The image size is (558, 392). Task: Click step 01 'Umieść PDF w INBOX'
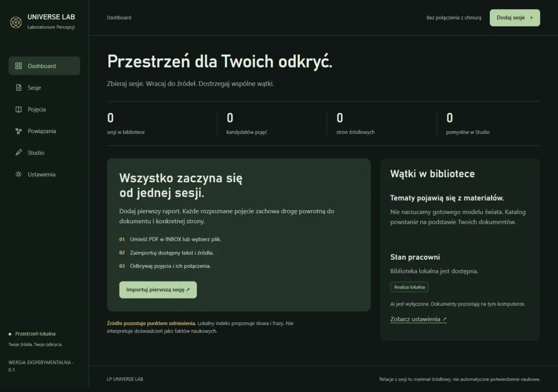coord(170,240)
